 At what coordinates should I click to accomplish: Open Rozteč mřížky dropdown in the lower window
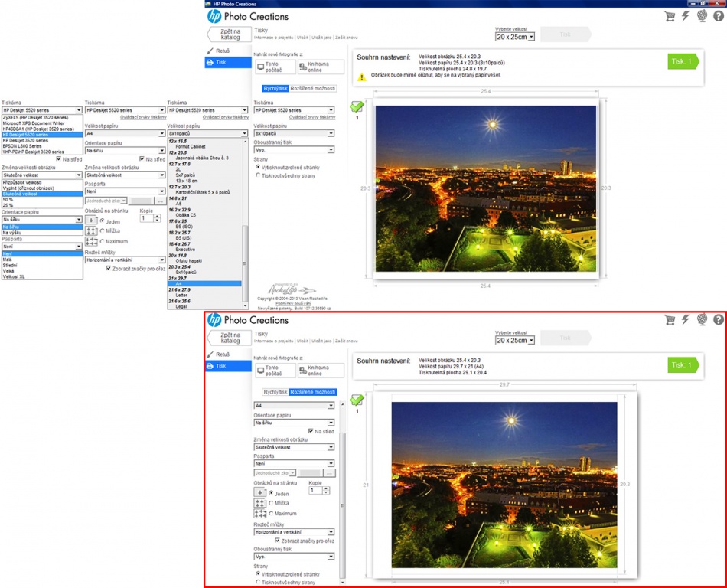(x=294, y=532)
